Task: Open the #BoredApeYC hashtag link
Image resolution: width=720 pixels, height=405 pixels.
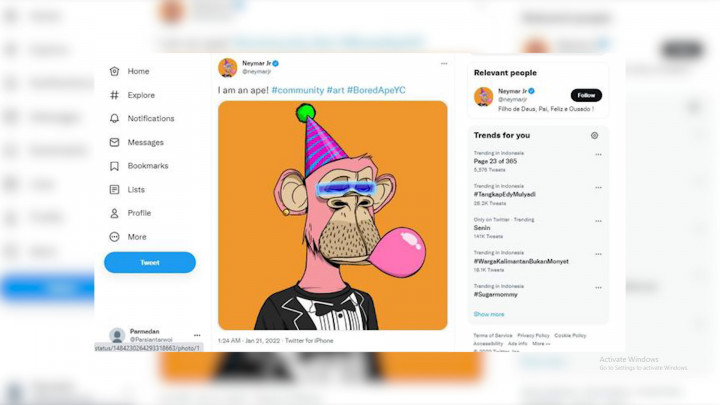Action: click(x=377, y=91)
